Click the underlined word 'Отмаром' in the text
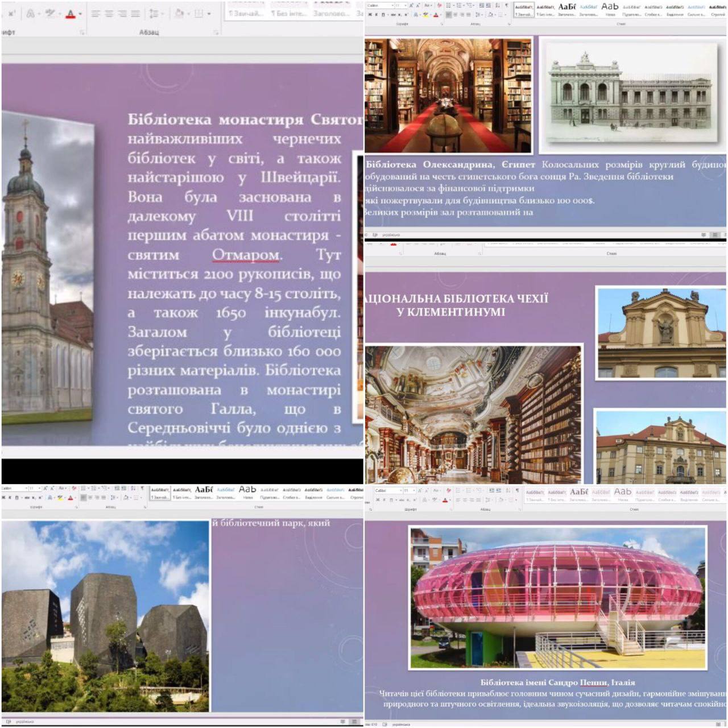 (x=246, y=255)
